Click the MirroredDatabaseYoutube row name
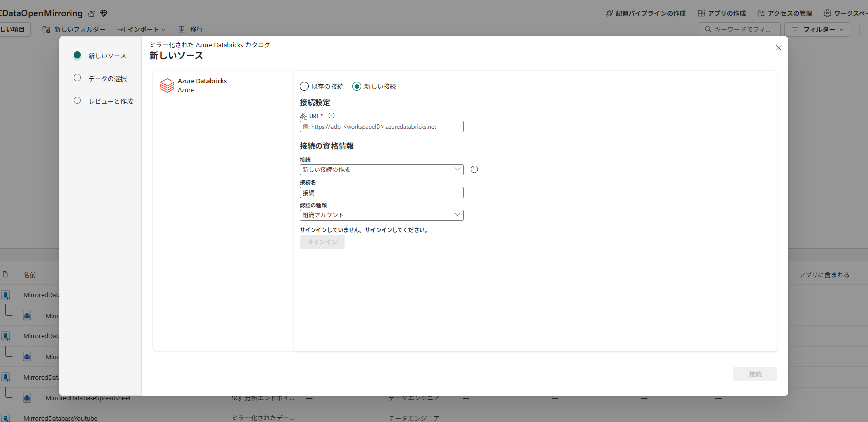 [x=60, y=418]
